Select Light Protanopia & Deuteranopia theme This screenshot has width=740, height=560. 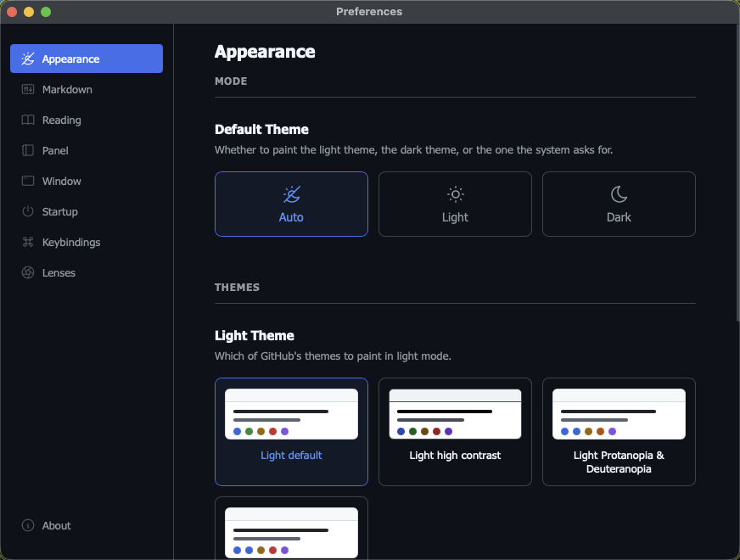(x=619, y=432)
